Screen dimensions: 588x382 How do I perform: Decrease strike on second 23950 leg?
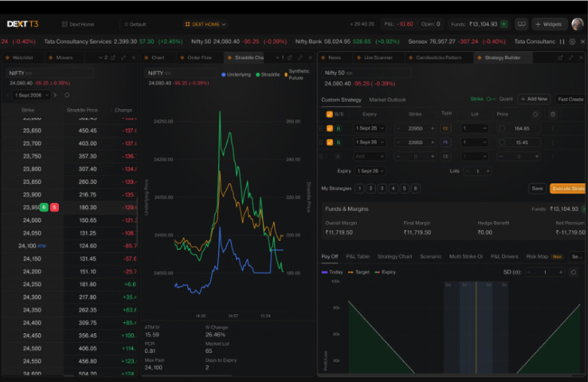point(398,143)
